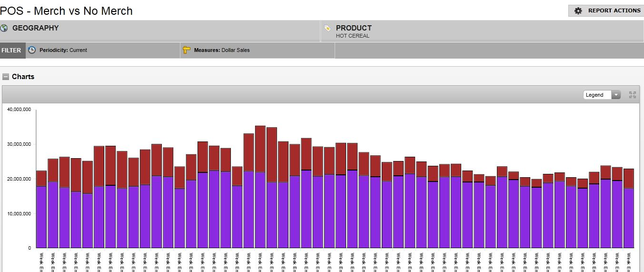Open the Product Hot Cereal selector
The width and height of the screenshot is (644, 272).
click(x=352, y=31)
